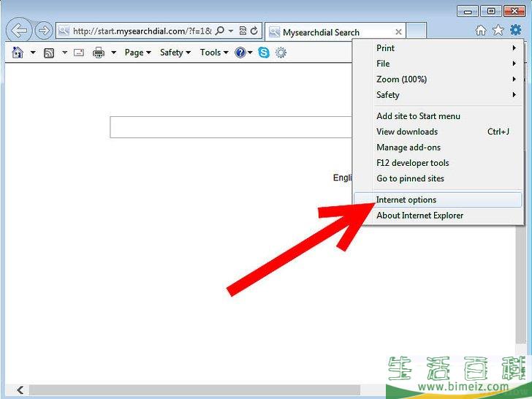Viewport: 532px width, 399px height.
Task: Select About Internet Explorer
Action: [x=438, y=216]
